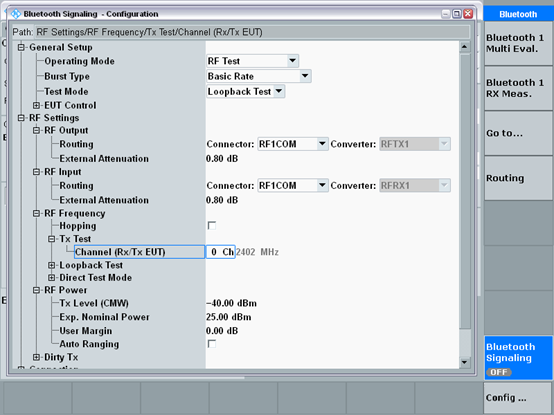Select the Exp. Nominal Power label

pos(104,317)
